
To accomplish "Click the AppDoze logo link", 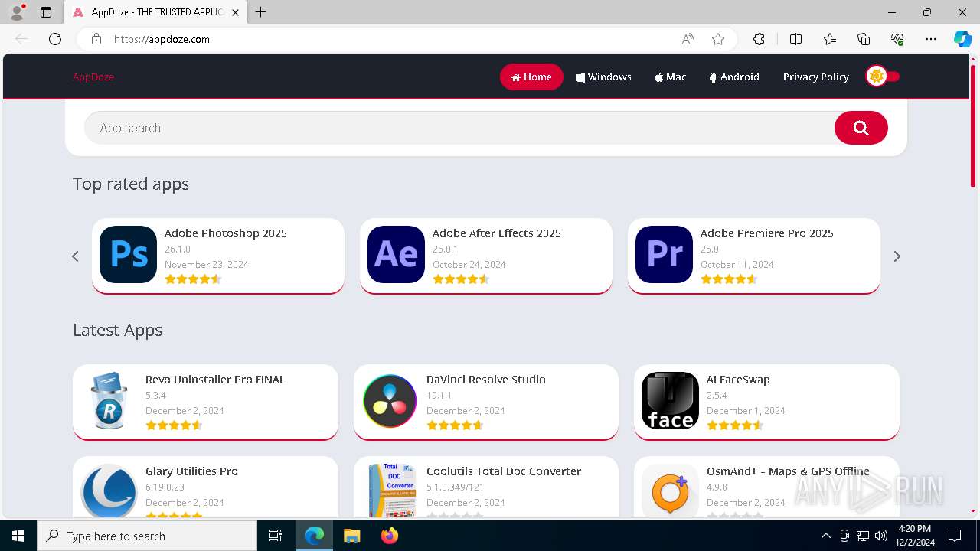I will [x=93, y=77].
